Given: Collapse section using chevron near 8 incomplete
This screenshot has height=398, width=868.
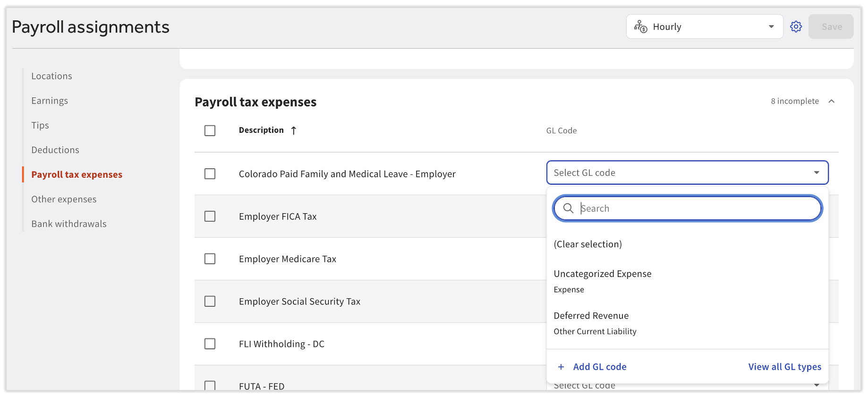Looking at the screenshot, I should pos(832,101).
